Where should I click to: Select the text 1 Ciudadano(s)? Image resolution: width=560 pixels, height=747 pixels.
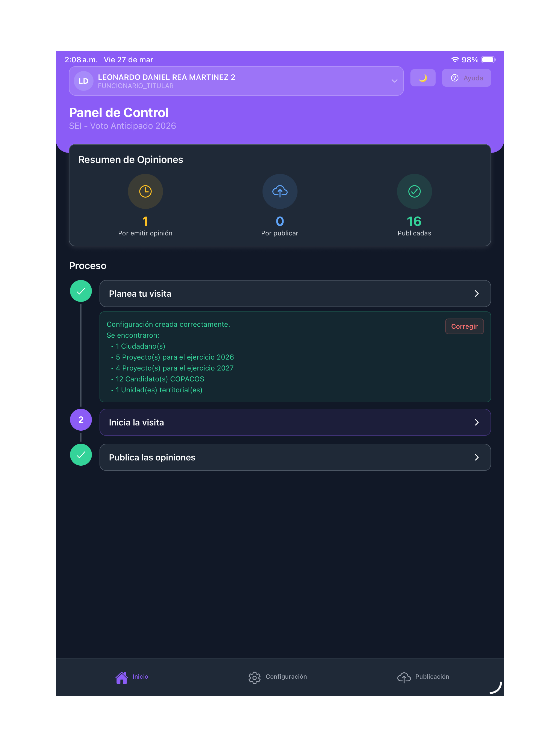coord(141,346)
